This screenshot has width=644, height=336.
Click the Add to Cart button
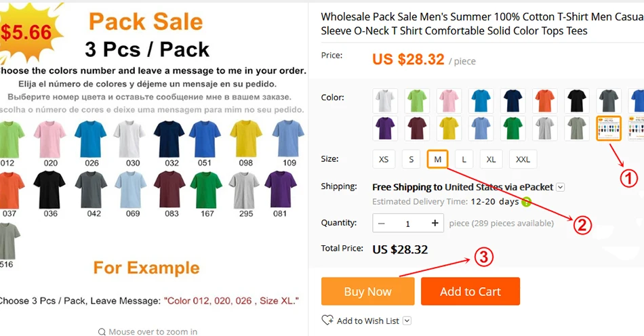(470, 291)
